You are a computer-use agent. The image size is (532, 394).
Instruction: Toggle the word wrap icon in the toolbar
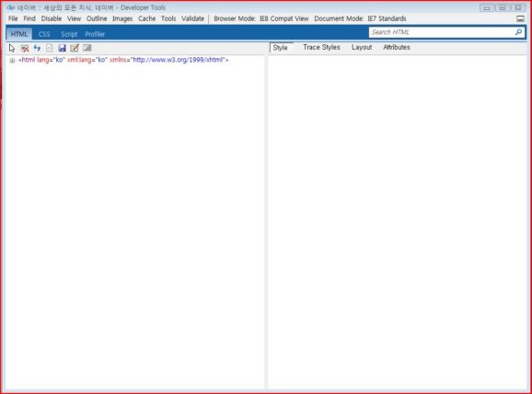click(x=87, y=48)
